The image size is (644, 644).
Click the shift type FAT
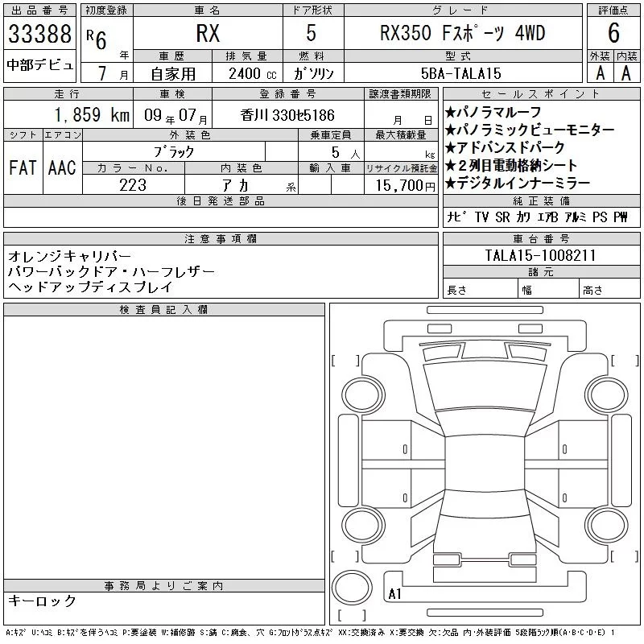pos(23,167)
